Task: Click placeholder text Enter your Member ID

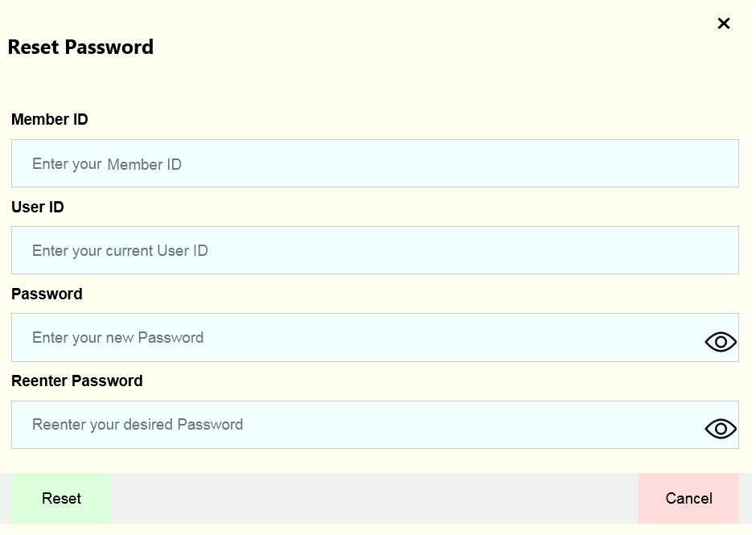Action: [106, 164]
